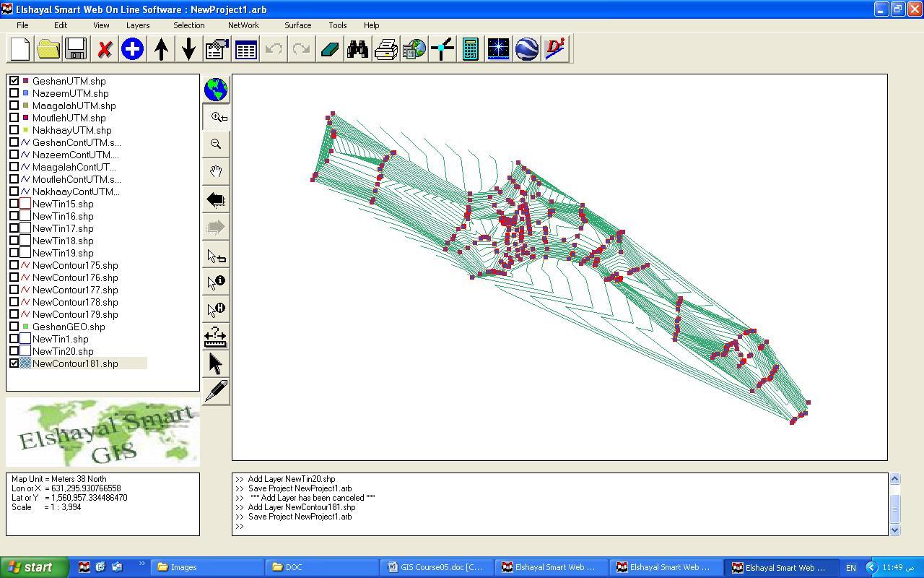
Task: Open the Windows start button
Action: (x=34, y=567)
